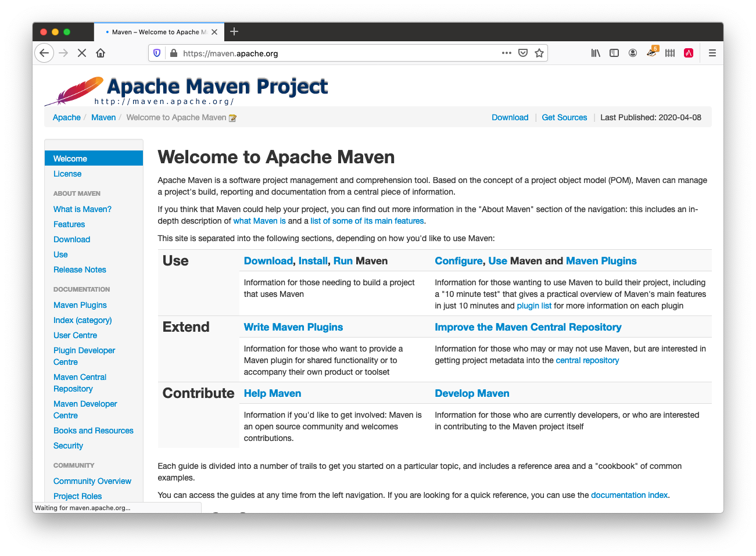Open the Firefox hamburger menu

tap(712, 53)
